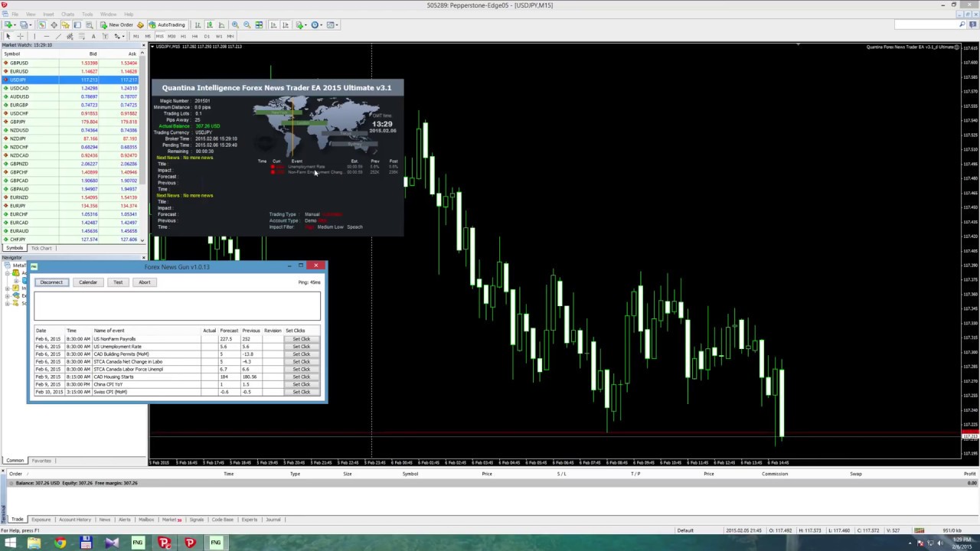
Task: Toggle the Navigator window icon
Action: click(65, 25)
